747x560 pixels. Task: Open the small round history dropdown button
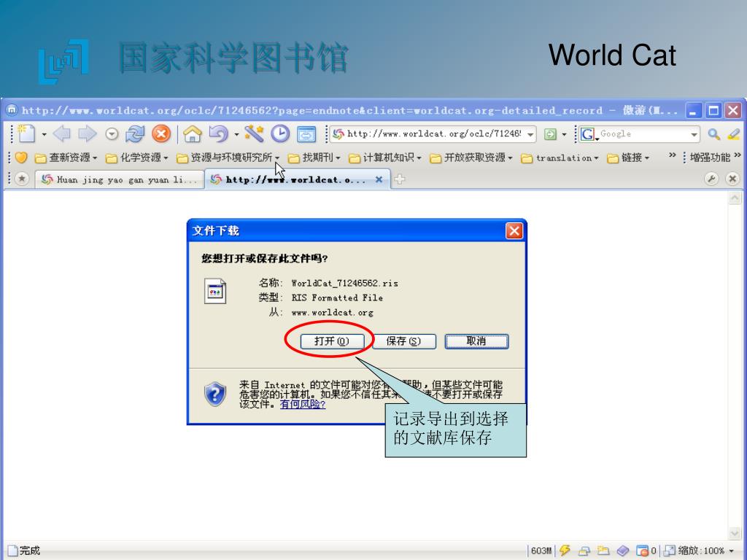[x=112, y=134]
